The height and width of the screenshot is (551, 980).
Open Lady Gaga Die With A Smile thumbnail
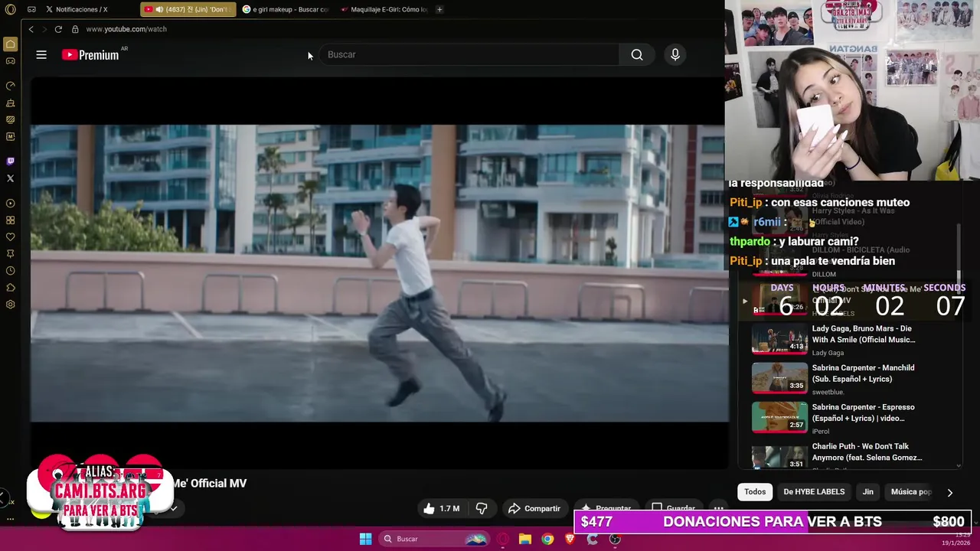(x=779, y=339)
